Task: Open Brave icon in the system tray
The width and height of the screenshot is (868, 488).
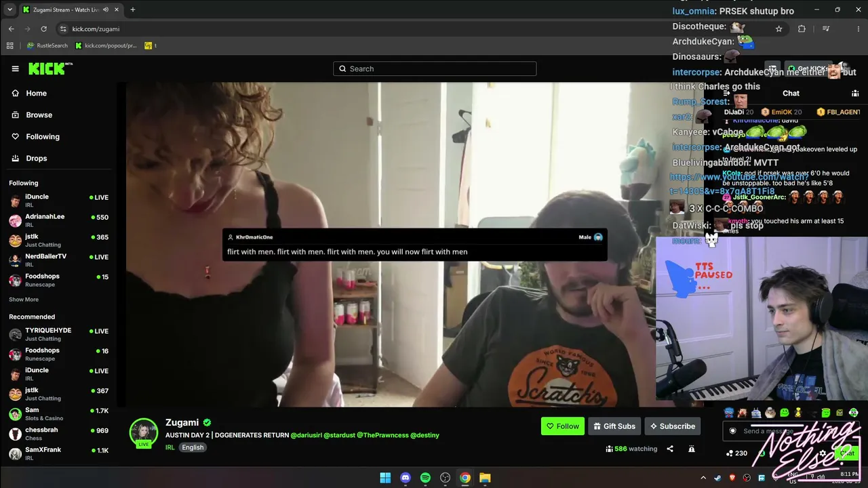Action: tap(732, 478)
